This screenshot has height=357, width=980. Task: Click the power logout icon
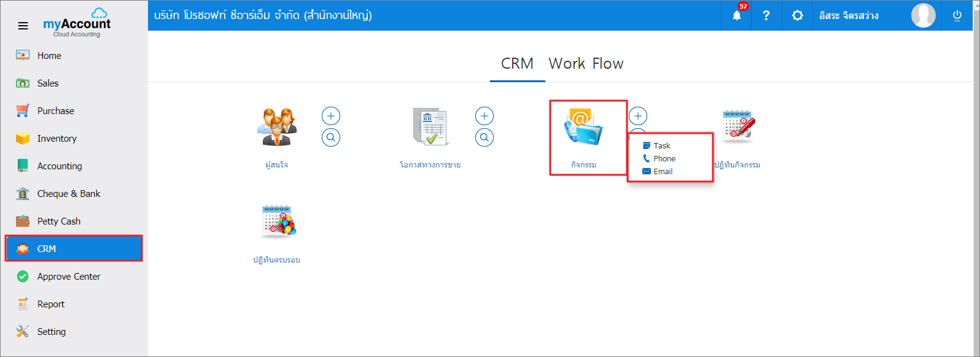point(957,15)
